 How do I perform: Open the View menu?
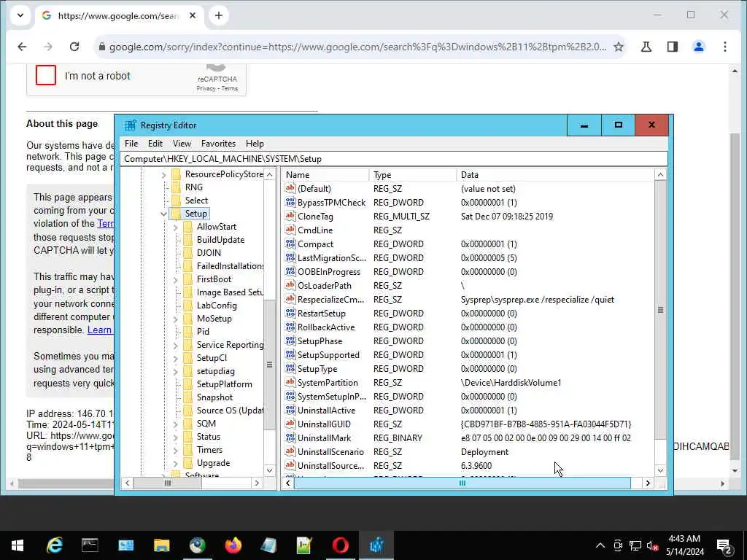[x=182, y=144]
